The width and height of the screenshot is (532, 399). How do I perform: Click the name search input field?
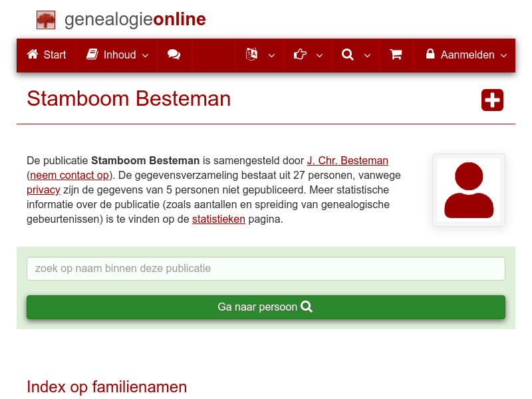pyautogui.click(x=266, y=269)
